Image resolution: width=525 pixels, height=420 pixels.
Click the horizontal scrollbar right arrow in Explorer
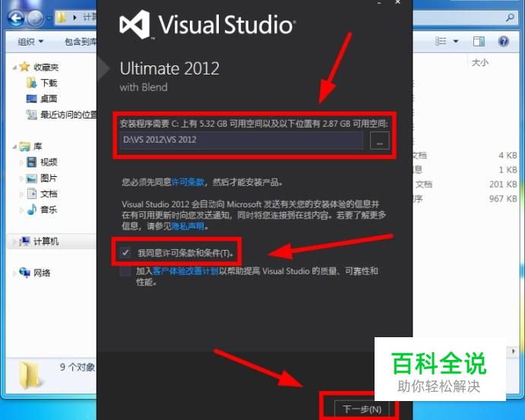click(514, 351)
